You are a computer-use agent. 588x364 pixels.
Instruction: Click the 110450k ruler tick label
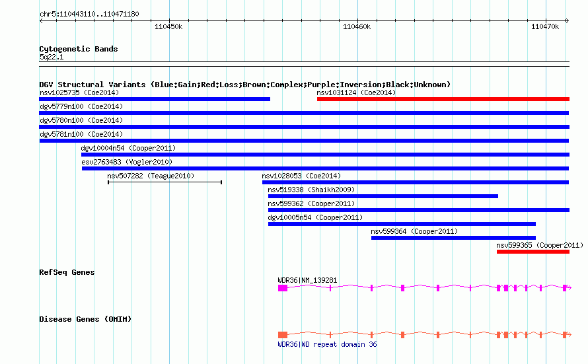(x=168, y=26)
